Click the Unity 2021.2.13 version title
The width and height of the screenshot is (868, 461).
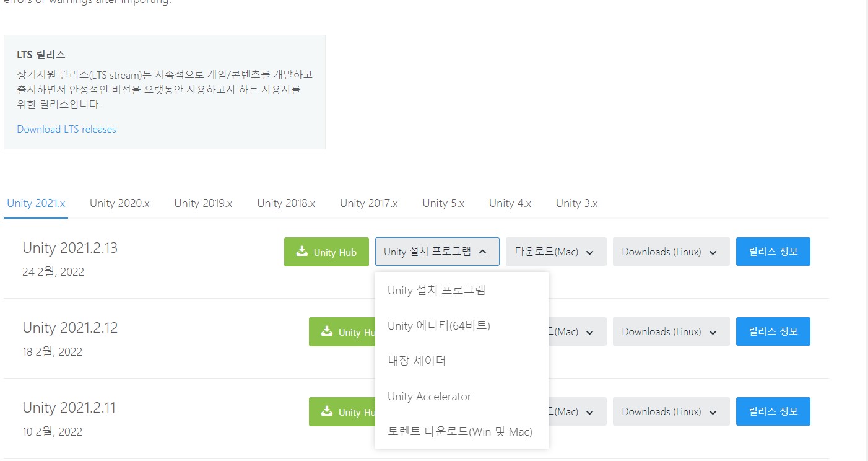(x=70, y=248)
